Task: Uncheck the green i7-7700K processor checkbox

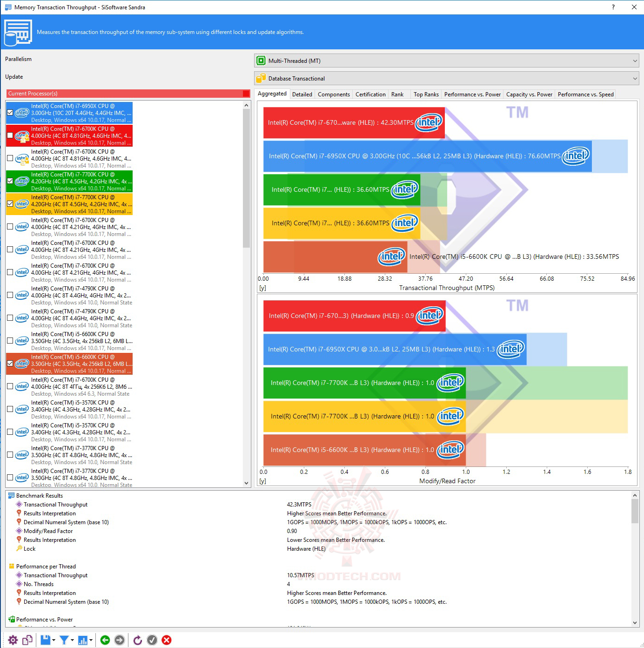Action: 10,181
